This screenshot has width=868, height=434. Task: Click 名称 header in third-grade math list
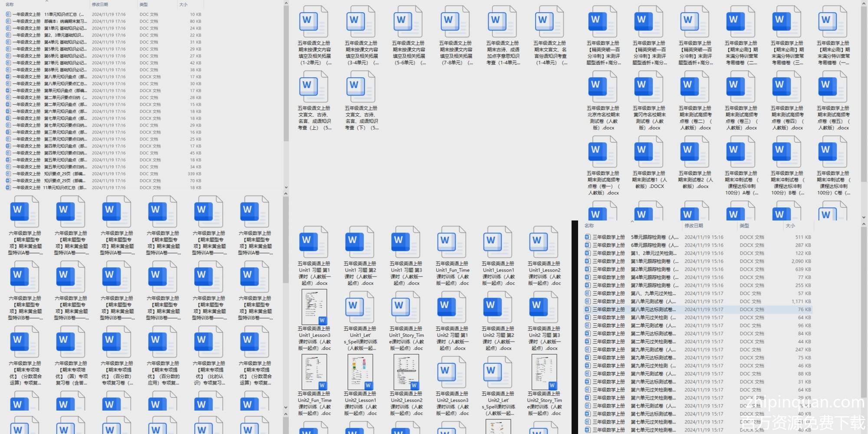point(589,226)
